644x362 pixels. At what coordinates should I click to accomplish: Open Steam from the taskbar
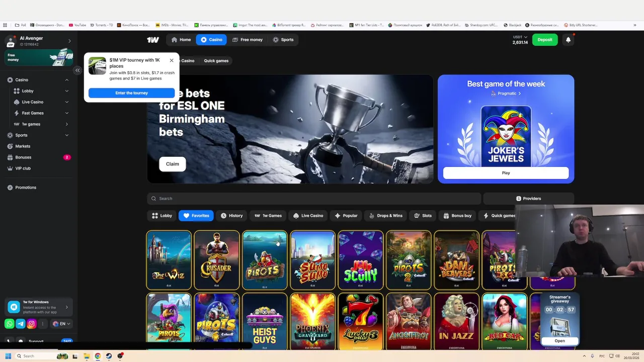point(109,356)
